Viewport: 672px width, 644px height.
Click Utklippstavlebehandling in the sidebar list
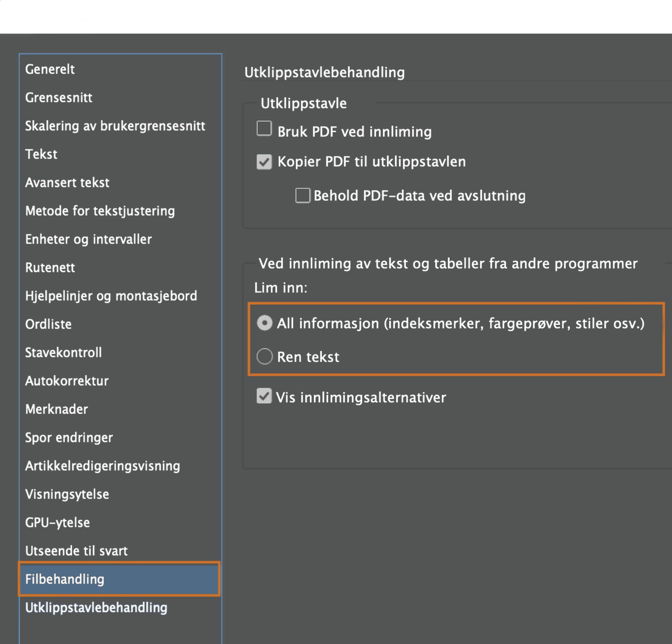coord(96,608)
